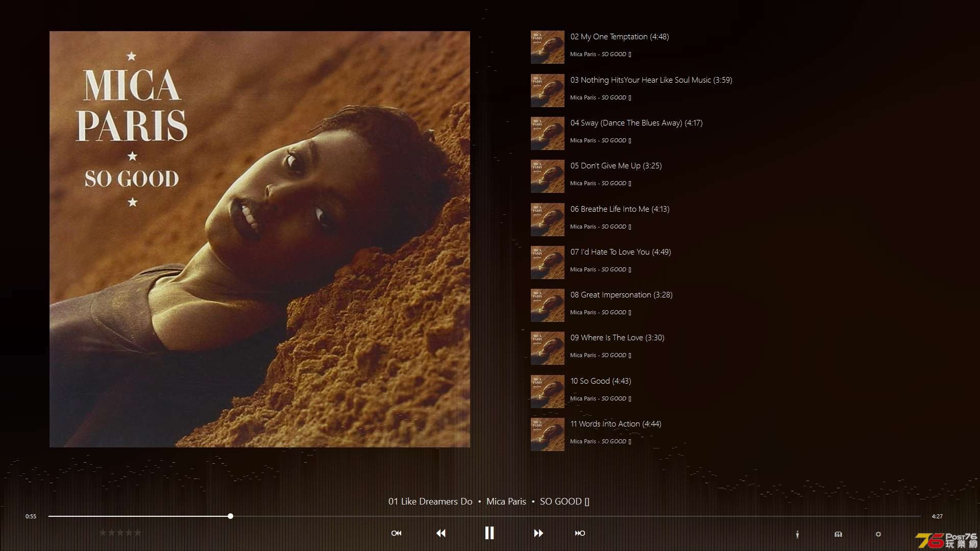Click artist line under 05 Don't Give Me Up
This screenshot has height=551, width=980.
601,183
